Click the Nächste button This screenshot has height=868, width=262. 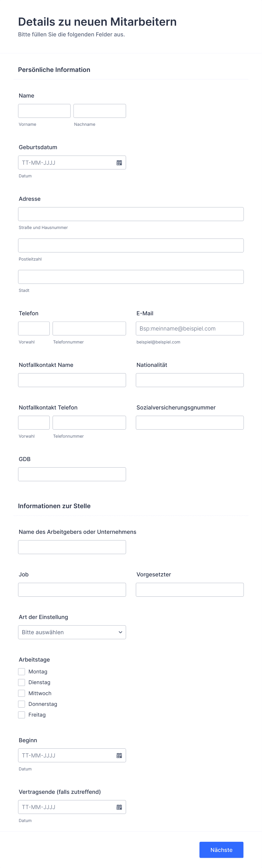click(x=221, y=850)
